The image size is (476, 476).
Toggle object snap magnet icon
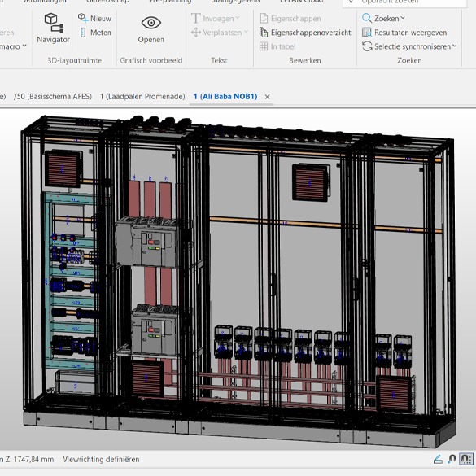coord(452,459)
